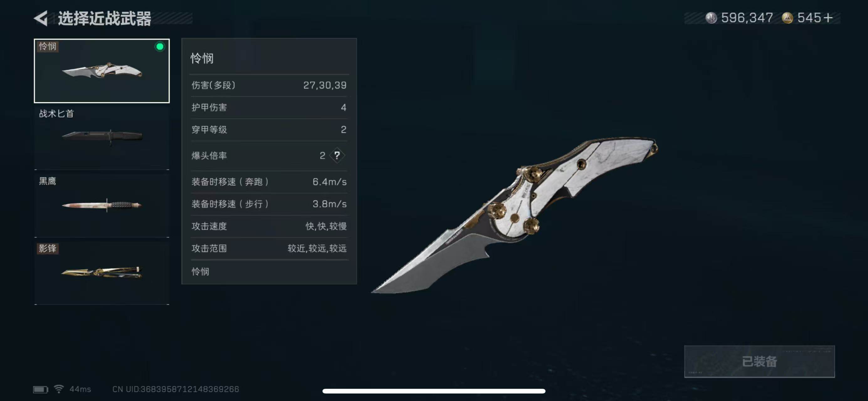Screen dimensions: 868x401
Task: Click the 攻击速度 attack speed row
Action: 269,226
